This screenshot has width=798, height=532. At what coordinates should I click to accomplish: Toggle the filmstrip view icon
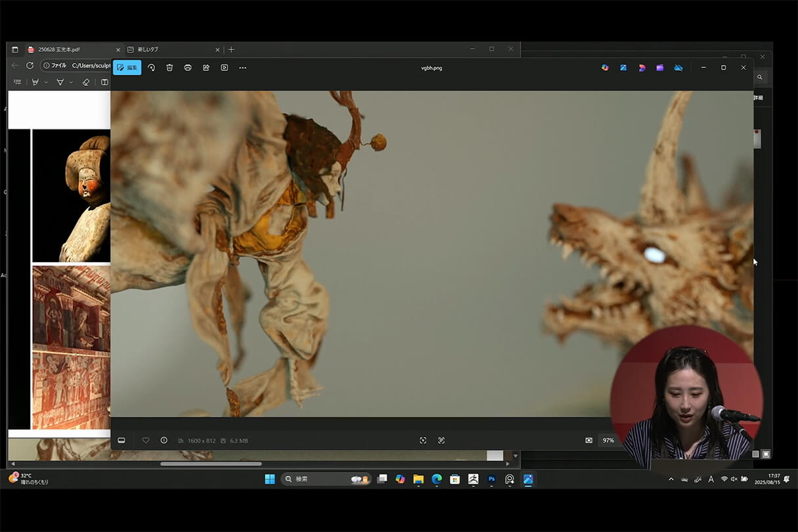pyautogui.click(x=122, y=440)
